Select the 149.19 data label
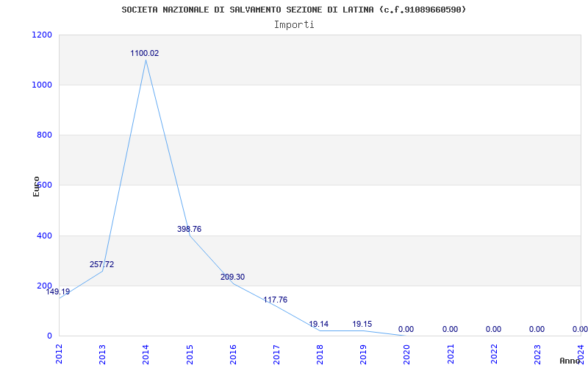The width and height of the screenshot is (588, 368). click(x=58, y=291)
